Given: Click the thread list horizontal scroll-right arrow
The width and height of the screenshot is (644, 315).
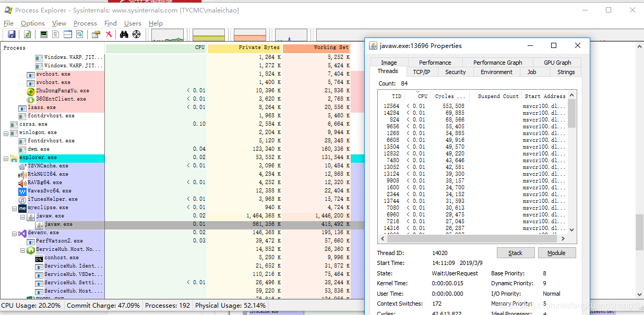Looking at the screenshot, I should 563,238.
